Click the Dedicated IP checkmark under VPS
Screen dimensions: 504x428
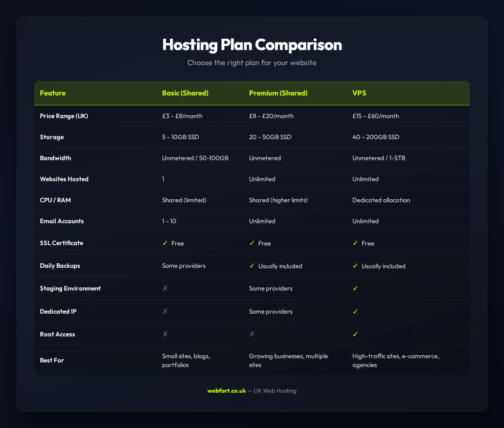[355, 311]
